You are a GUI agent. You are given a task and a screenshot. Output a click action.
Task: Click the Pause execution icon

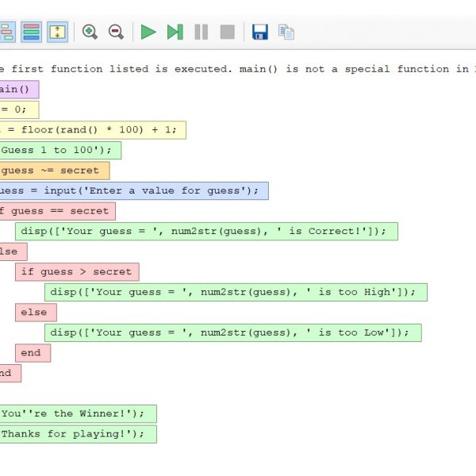point(202,32)
